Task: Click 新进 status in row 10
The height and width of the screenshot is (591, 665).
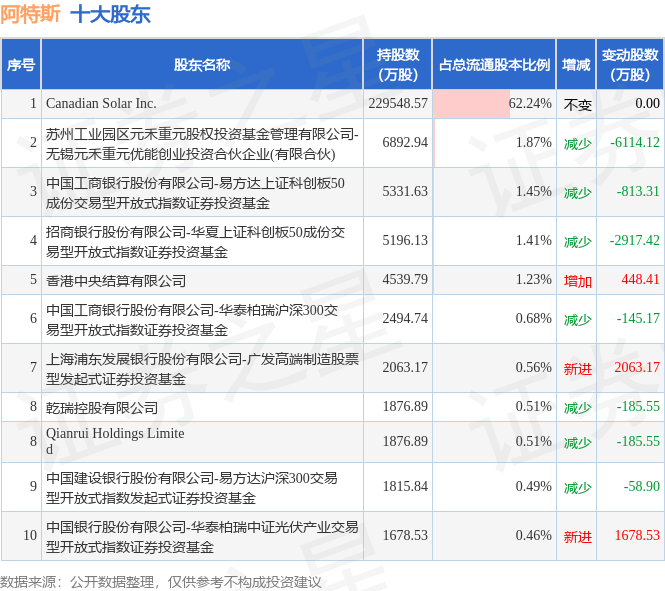Action: tap(577, 537)
